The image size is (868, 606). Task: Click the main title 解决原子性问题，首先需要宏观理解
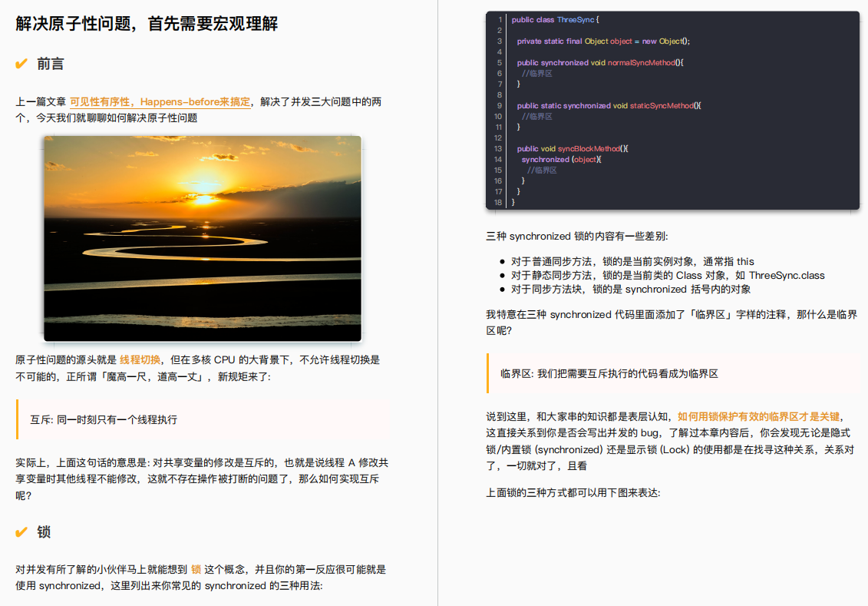pyautogui.click(x=147, y=24)
